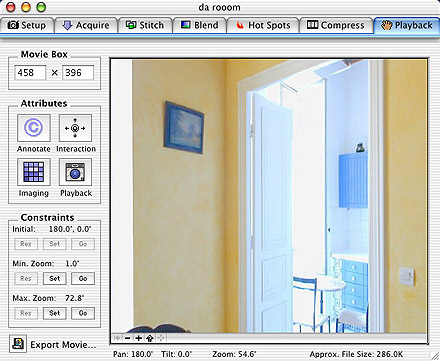Viewport: 440px width, 361px height.
Task: Go to the Blend tab
Action: pos(200,25)
